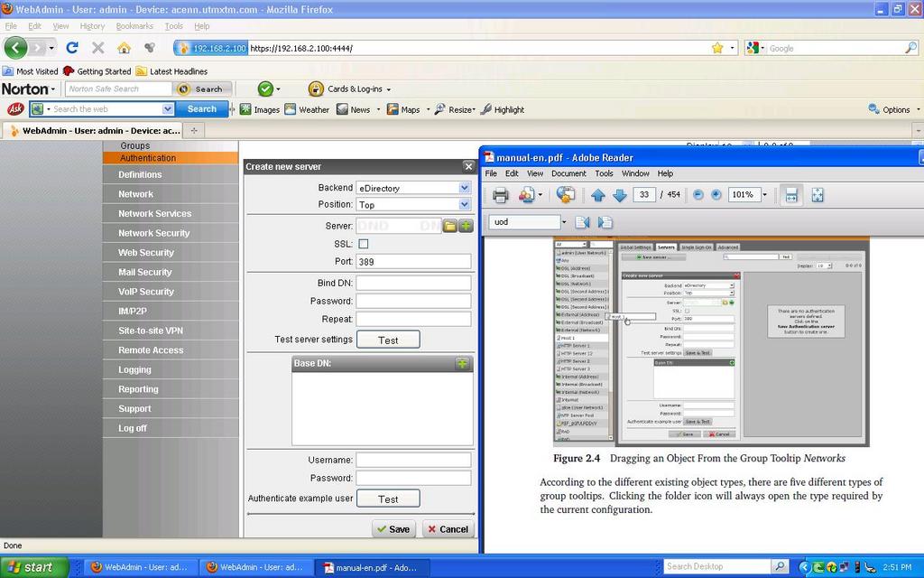Go to previous page with up arrow
Image resolution: width=924 pixels, height=578 pixels.
point(598,195)
